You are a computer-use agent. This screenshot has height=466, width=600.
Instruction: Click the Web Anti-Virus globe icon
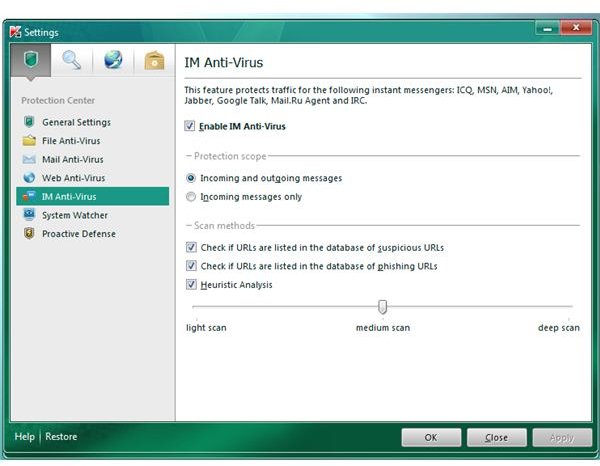(29, 178)
